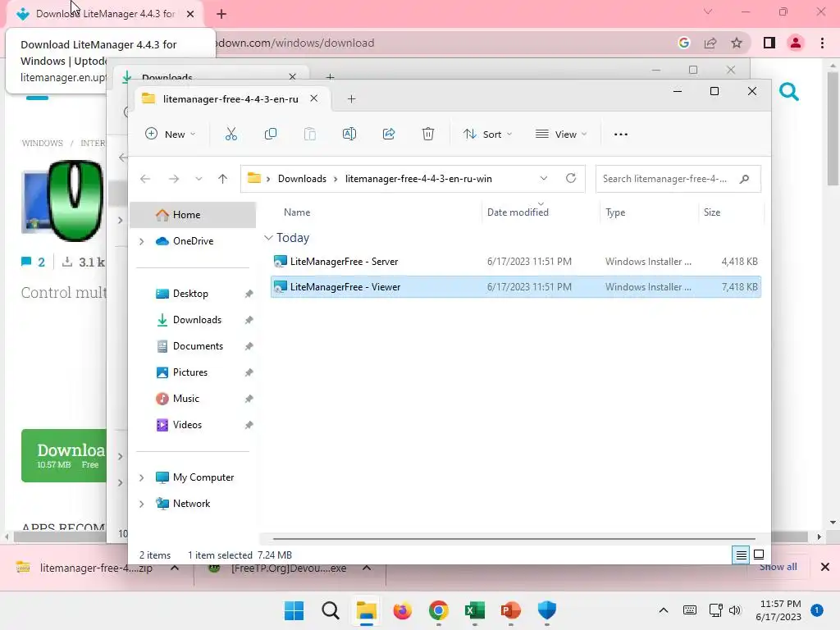The image size is (840, 630).
Task: Open PowerPoint from the taskbar
Action: (x=510, y=610)
